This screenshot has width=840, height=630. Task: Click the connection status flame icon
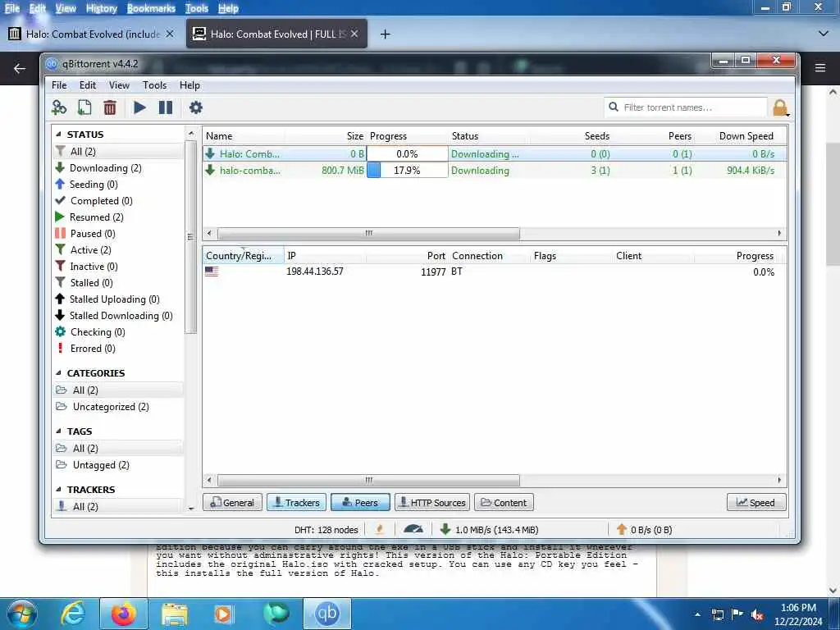coord(380,529)
